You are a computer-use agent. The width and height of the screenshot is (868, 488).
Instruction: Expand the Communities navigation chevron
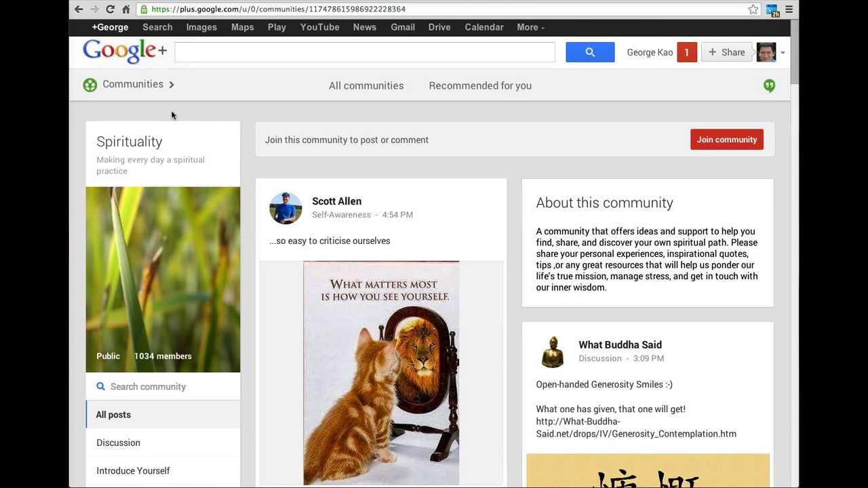pyautogui.click(x=172, y=85)
